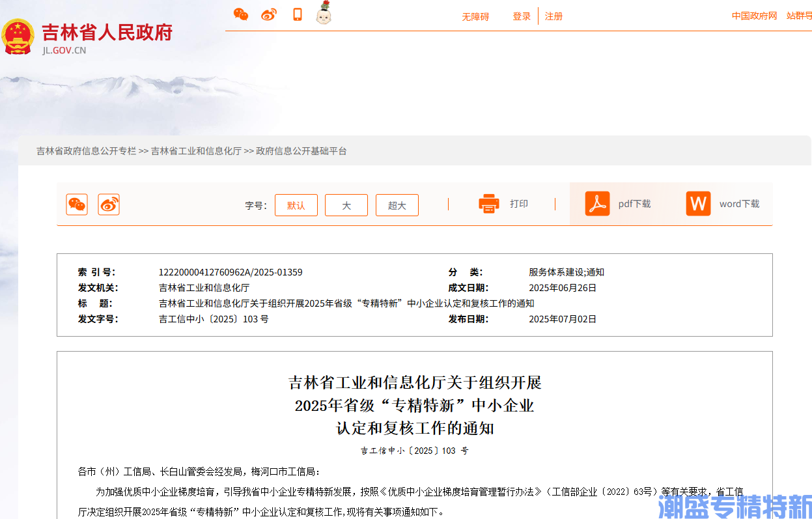Select document number 吉工信中小〔2025〕103 号 in table

pos(214,319)
